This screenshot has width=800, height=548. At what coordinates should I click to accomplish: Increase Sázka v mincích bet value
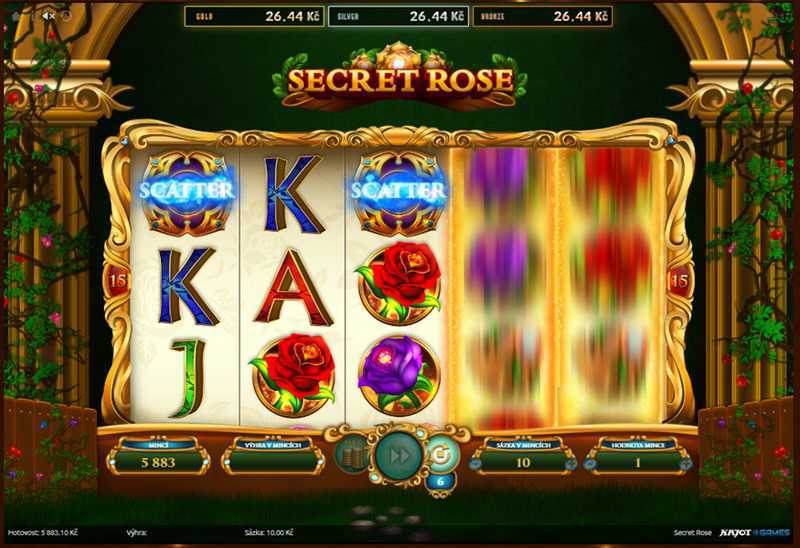click(570, 465)
